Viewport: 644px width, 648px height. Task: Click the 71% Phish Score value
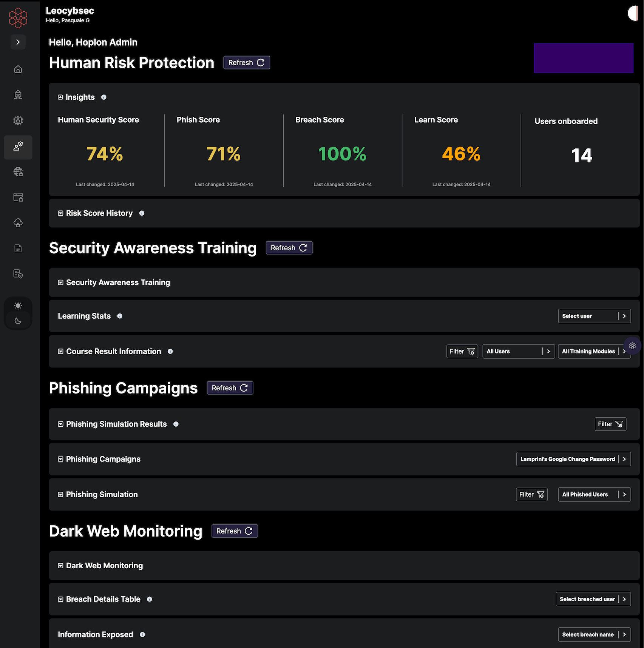[224, 154]
